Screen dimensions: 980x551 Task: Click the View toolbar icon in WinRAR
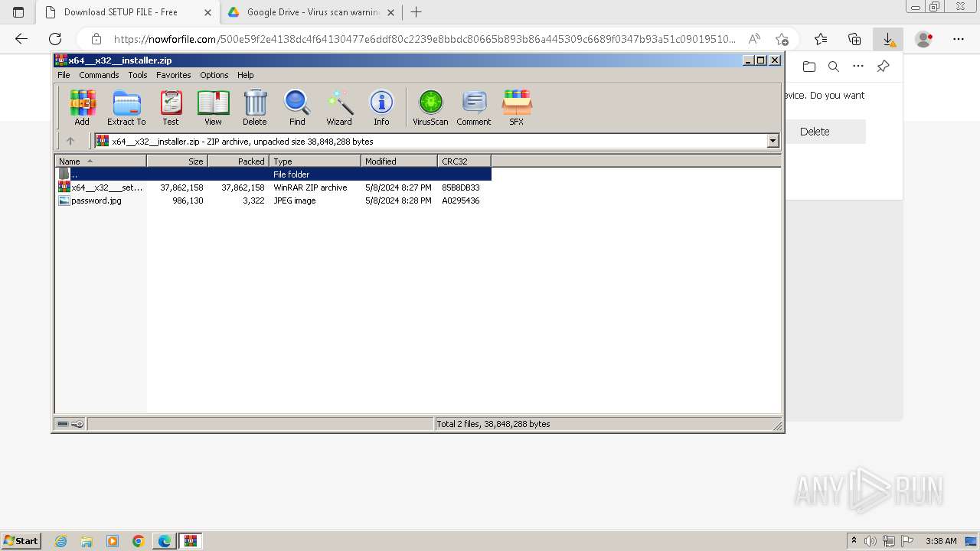(x=213, y=107)
